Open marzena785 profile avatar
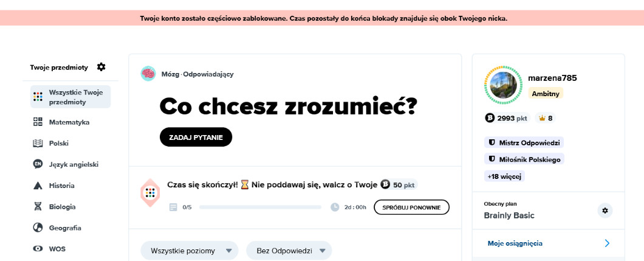Image resolution: width=644 pixels, height=261 pixels. [502, 86]
